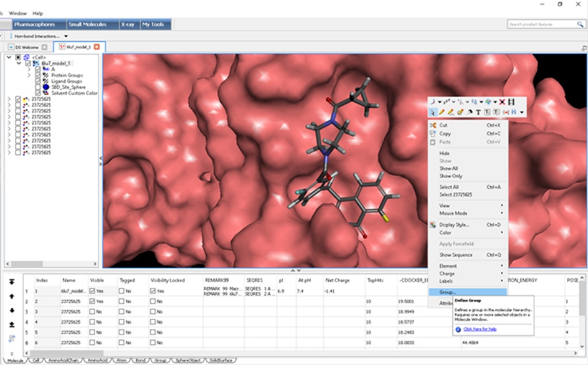Toggle Visibility Locked checkbox in table row 1
Image resolution: width=588 pixels, height=365 pixels.
[x=153, y=291]
